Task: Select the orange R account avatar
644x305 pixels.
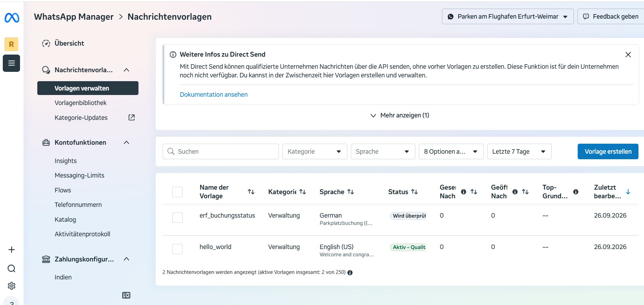Action: click(11, 44)
